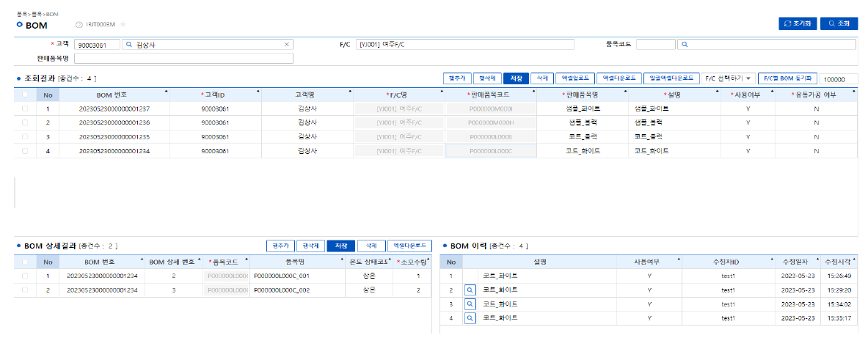868x338 pixels.
Task: Click the magnifier icon in the 고객 name field
Action: click(129, 45)
